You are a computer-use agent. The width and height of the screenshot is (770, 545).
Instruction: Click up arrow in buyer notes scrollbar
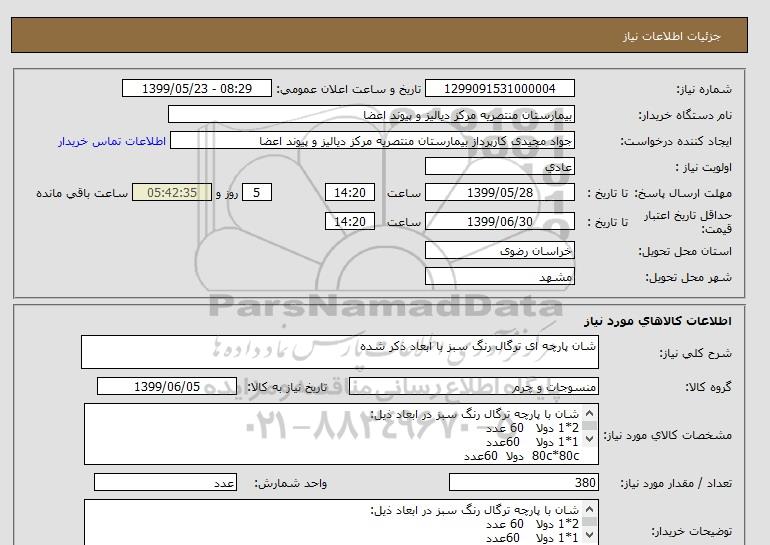[590, 509]
